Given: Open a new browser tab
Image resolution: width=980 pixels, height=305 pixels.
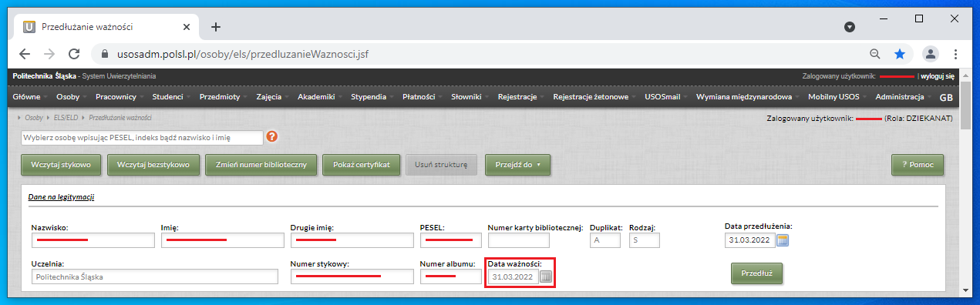Looking at the screenshot, I should (216, 26).
